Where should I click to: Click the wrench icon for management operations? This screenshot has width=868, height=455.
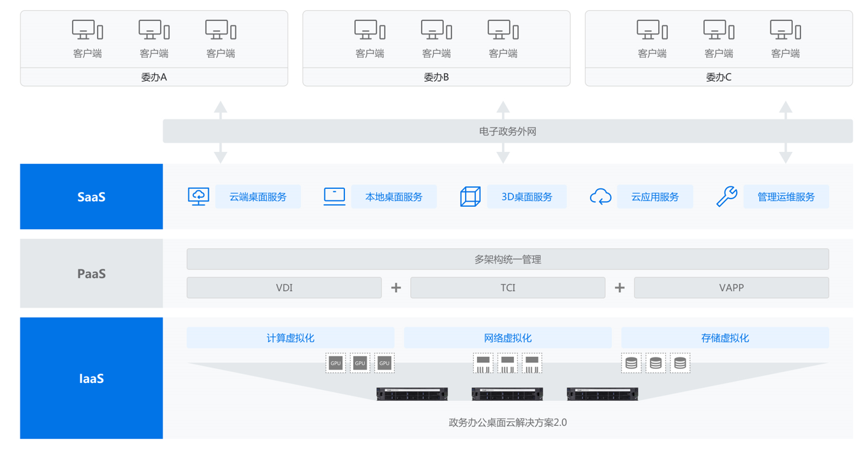[726, 197]
